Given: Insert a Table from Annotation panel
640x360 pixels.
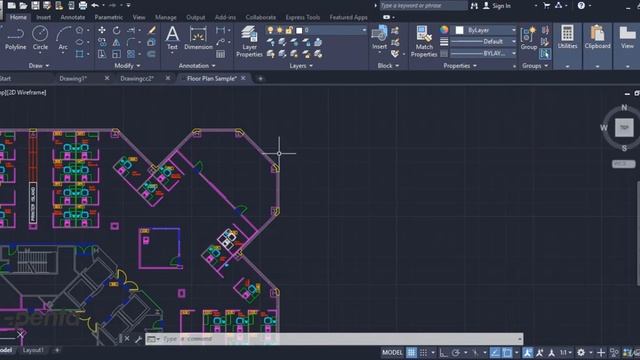Looking at the screenshot, I should [x=220, y=54].
